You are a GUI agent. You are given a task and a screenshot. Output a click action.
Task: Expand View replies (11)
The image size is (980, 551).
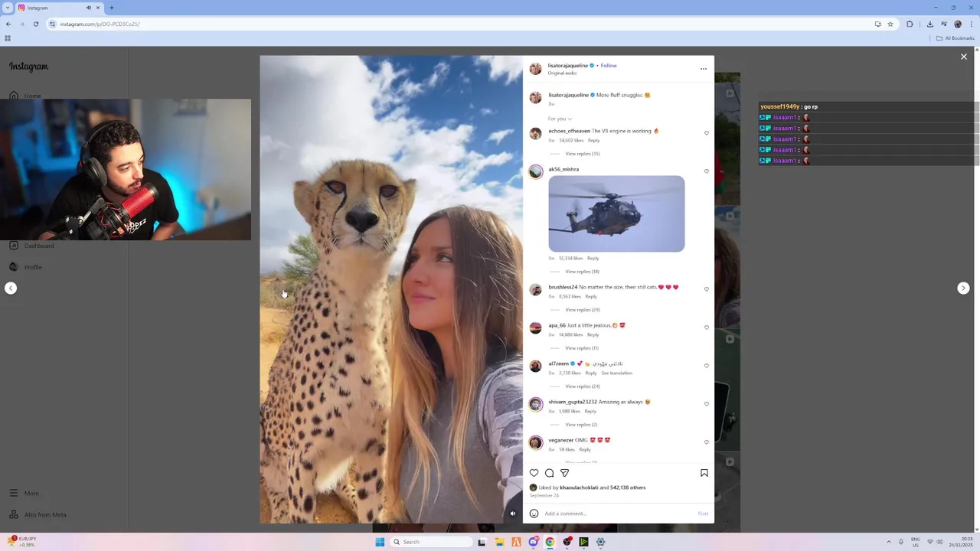pos(582,348)
